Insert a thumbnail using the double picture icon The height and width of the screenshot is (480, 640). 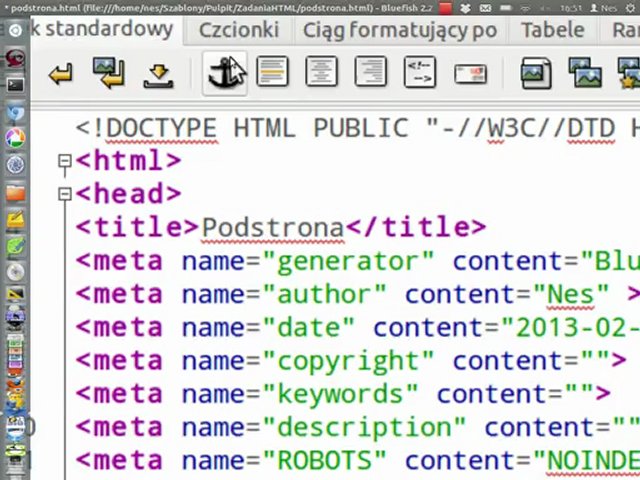(x=585, y=73)
